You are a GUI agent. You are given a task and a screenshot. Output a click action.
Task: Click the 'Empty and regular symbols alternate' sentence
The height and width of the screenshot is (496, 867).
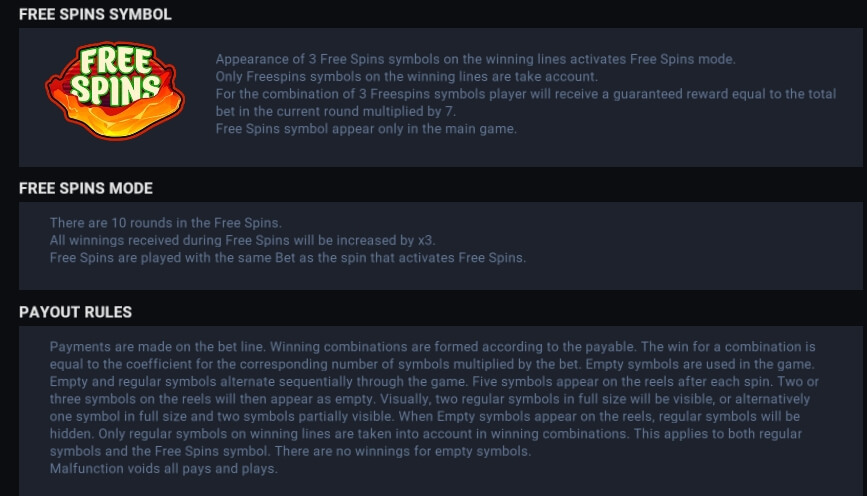pyautogui.click(x=259, y=382)
